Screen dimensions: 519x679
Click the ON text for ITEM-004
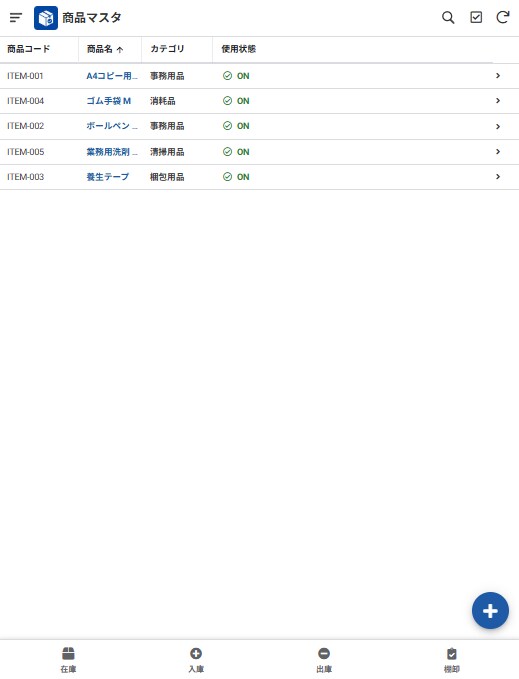coord(243,101)
